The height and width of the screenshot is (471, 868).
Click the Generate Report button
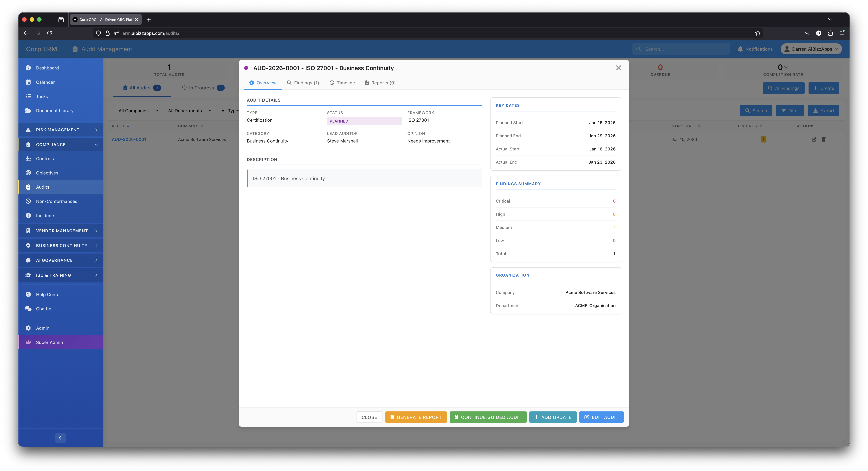coord(416,417)
